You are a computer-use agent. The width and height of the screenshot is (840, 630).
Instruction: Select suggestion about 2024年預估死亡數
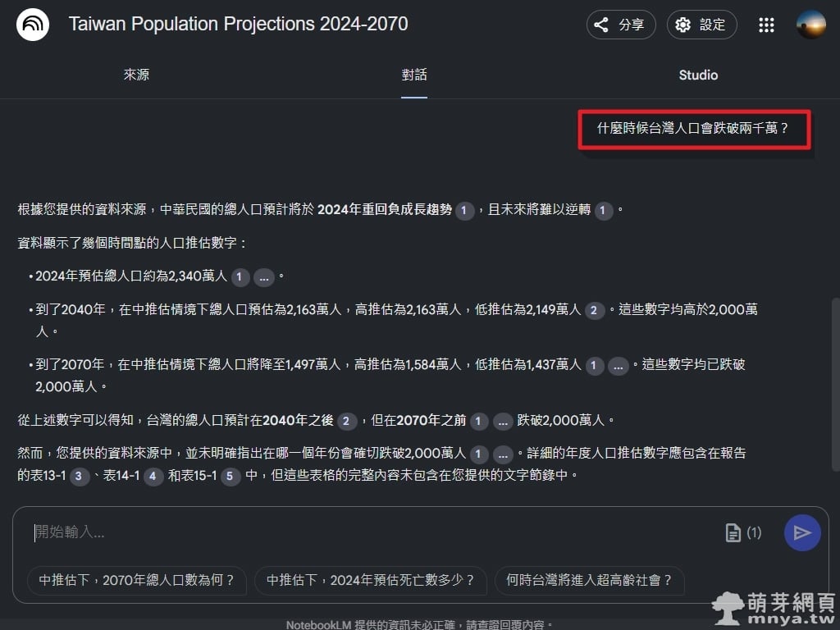point(370,580)
